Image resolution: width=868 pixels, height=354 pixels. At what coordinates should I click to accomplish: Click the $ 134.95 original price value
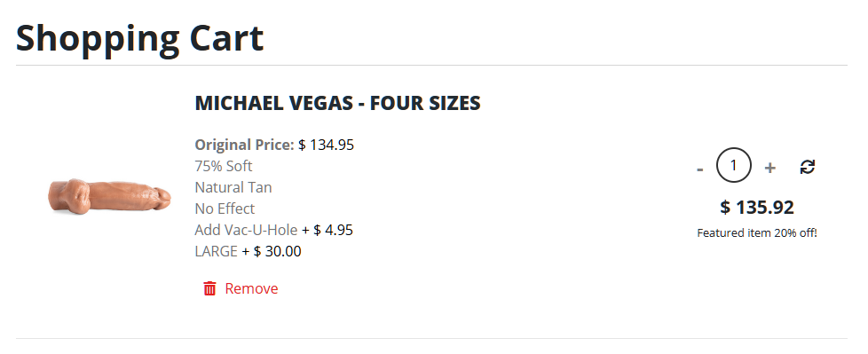[x=326, y=145]
